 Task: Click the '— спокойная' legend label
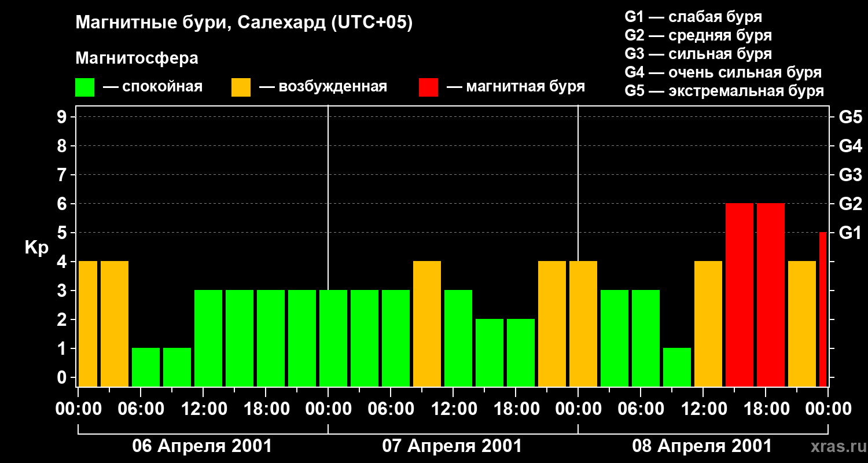(x=153, y=87)
